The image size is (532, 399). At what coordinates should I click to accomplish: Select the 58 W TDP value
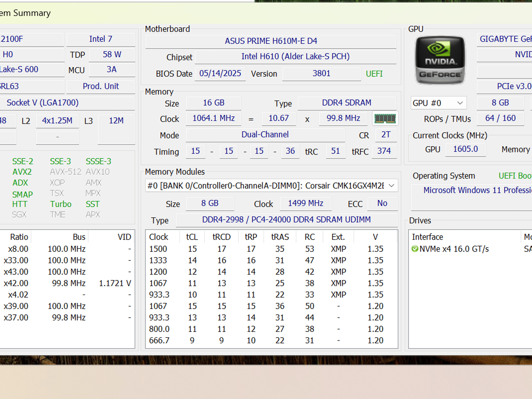coord(112,55)
